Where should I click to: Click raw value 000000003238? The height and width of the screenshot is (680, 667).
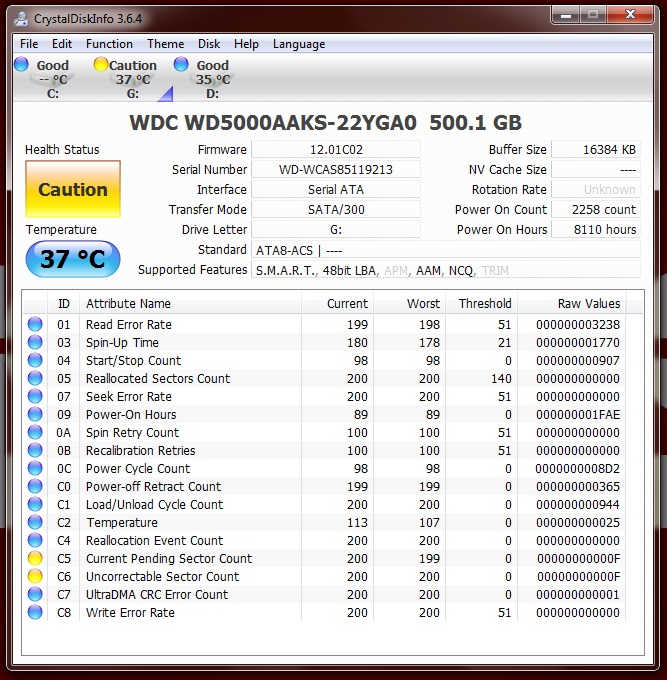click(578, 324)
